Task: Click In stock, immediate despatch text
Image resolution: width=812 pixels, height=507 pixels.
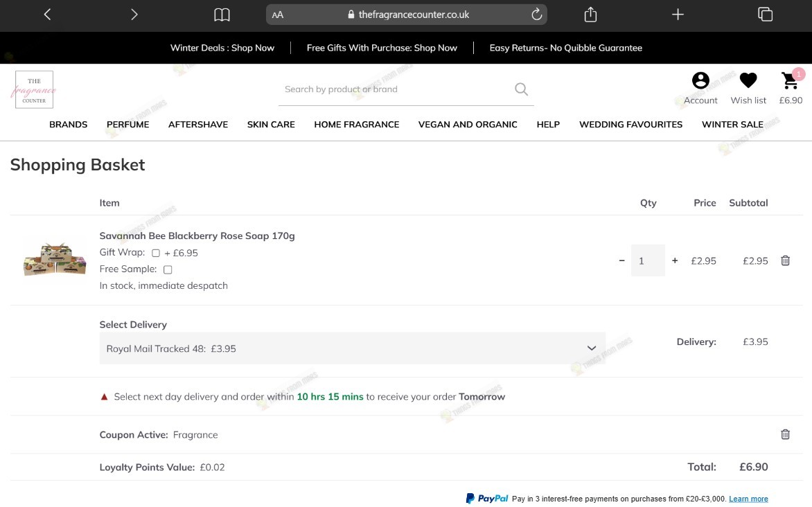Action: tap(164, 285)
